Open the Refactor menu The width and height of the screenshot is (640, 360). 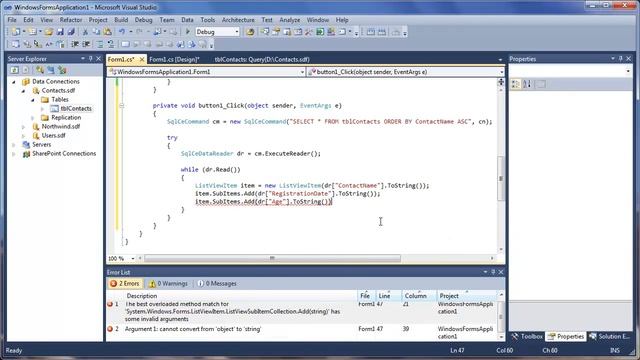pyautogui.click(x=71, y=20)
